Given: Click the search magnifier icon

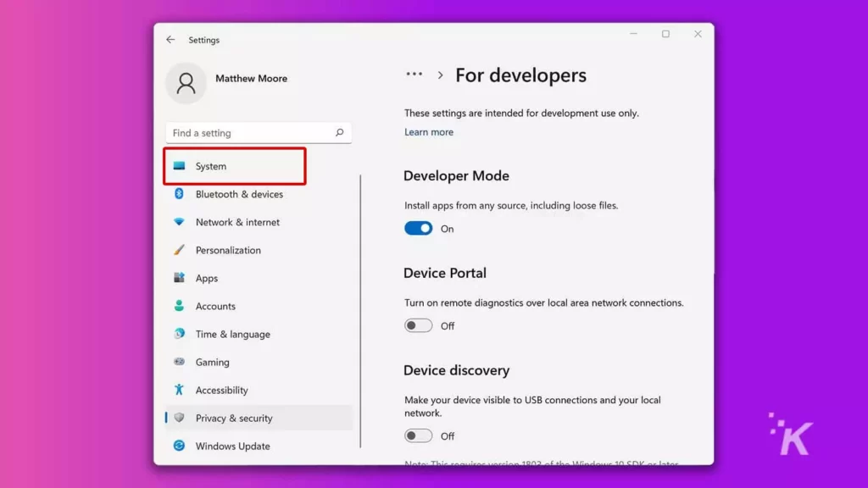Looking at the screenshot, I should pyautogui.click(x=339, y=133).
